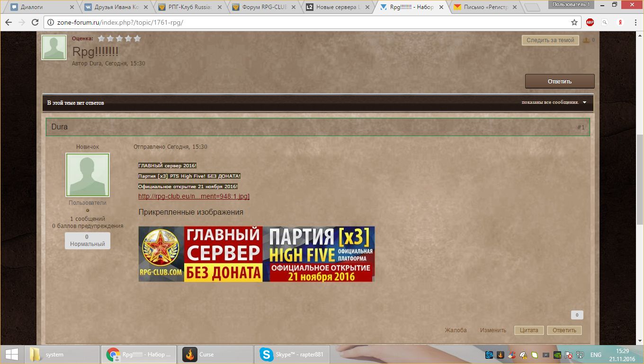
Task: Open the Battle.net tray icon
Action: [x=489, y=355]
